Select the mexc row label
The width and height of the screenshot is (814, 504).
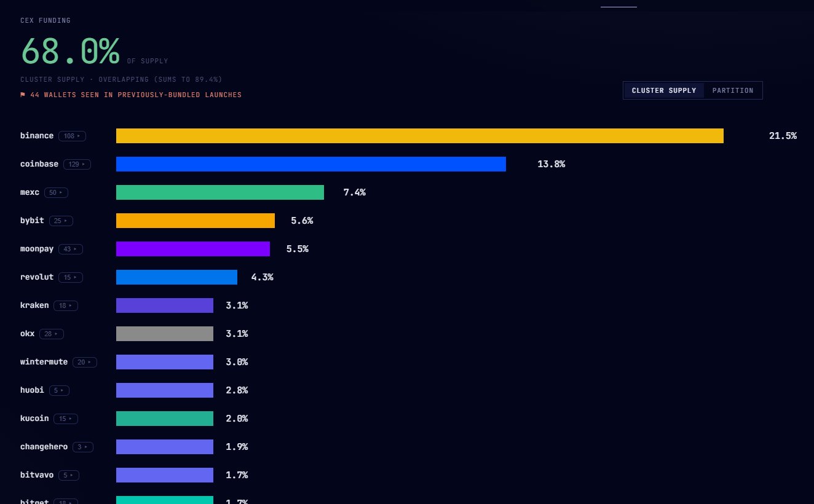30,192
